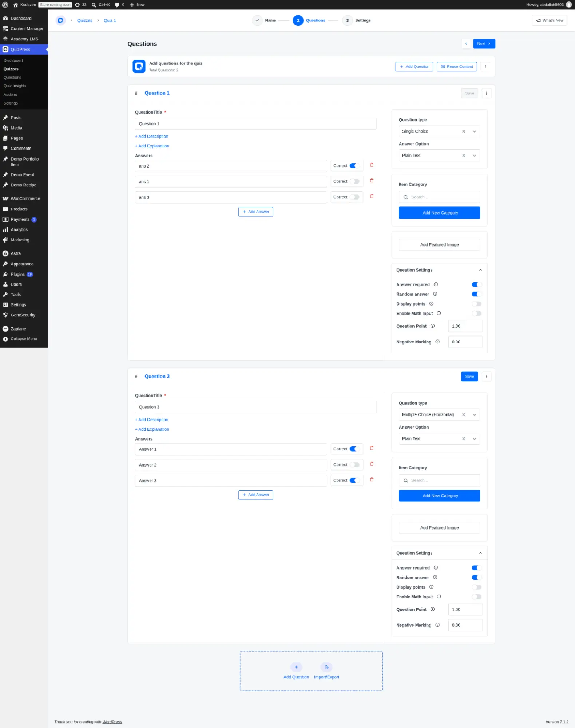
Task: Click '+ Add Description' link in Question 1
Action: point(152,137)
